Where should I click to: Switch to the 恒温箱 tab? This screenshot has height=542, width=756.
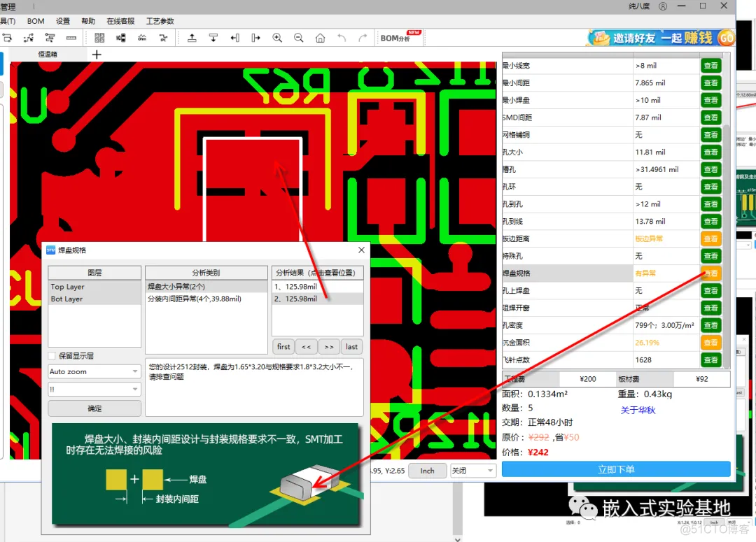(48, 55)
